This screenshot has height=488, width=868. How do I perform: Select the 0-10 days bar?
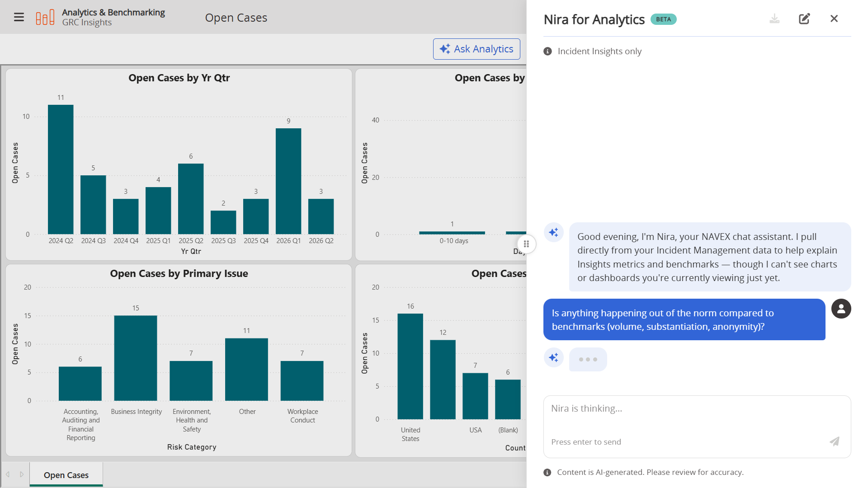[452, 233]
